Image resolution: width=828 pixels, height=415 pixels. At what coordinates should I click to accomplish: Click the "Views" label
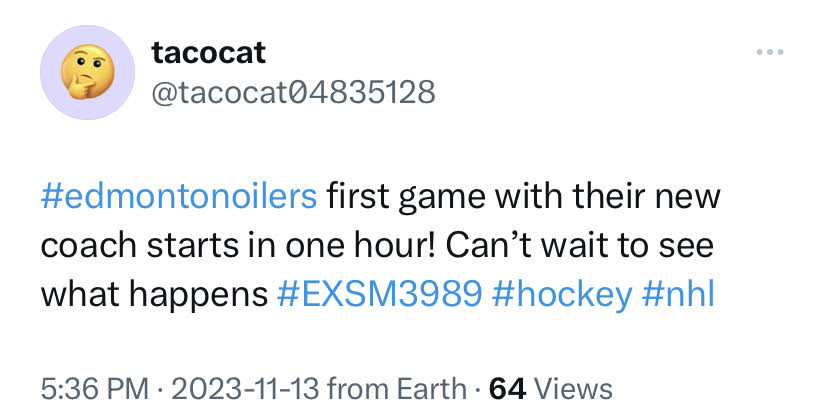point(574,387)
